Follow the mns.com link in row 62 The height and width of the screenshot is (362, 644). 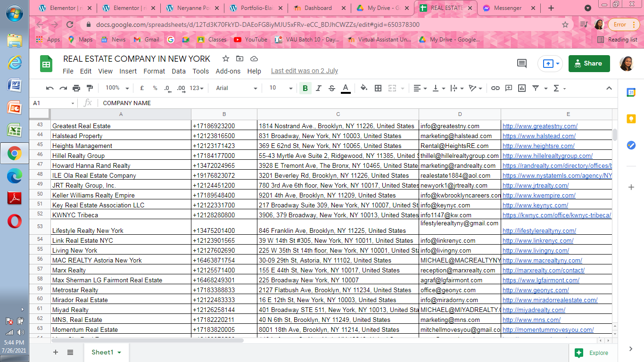click(531, 320)
